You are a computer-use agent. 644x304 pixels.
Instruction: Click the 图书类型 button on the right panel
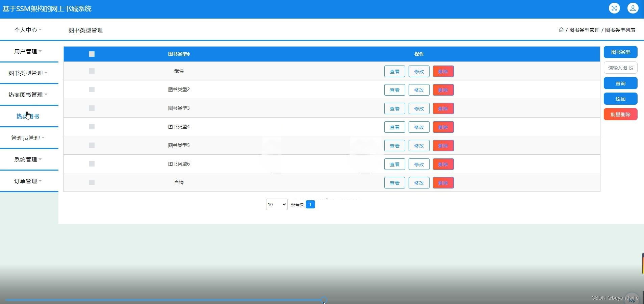[620, 52]
